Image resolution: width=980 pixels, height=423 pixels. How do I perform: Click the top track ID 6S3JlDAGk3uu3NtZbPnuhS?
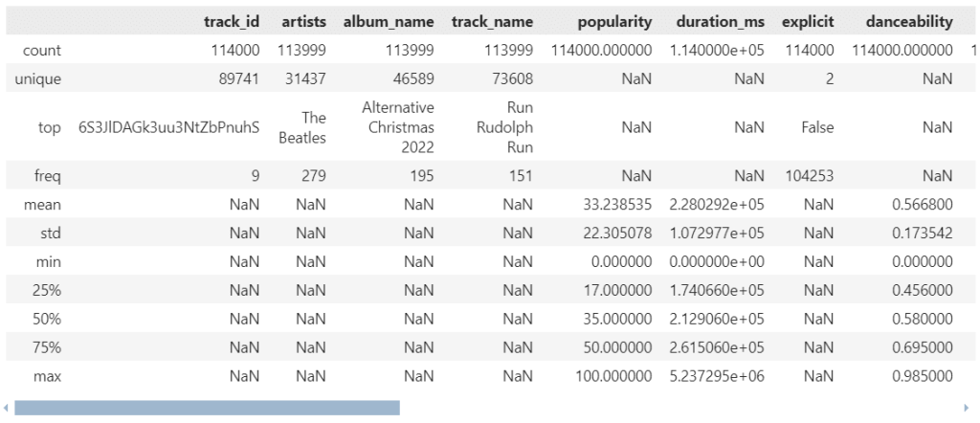coord(169,127)
